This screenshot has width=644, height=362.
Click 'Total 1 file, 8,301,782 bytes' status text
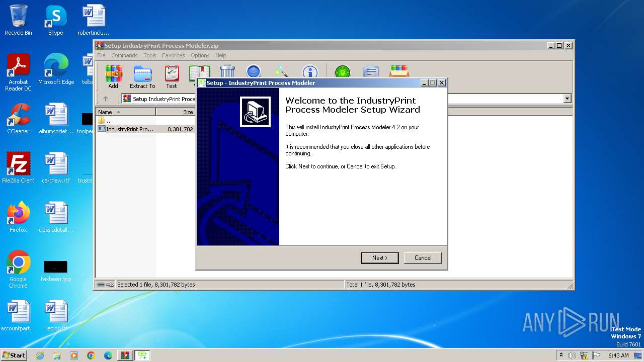(x=381, y=285)
